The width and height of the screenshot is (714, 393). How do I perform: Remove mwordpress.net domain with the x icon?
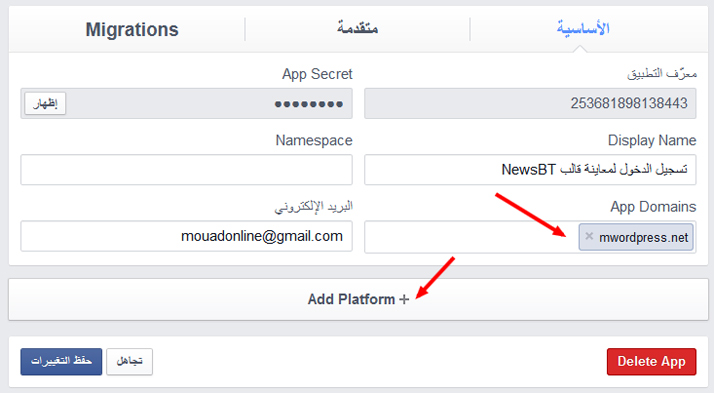pyautogui.click(x=589, y=236)
